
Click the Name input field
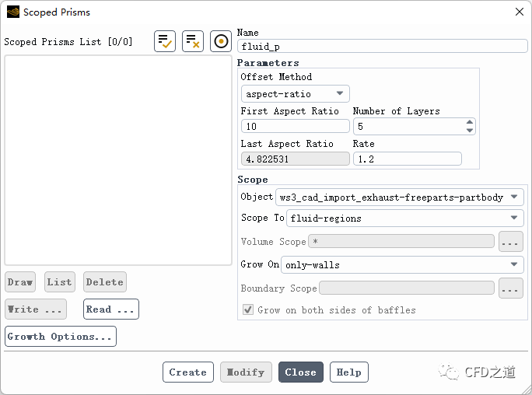coord(382,47)
